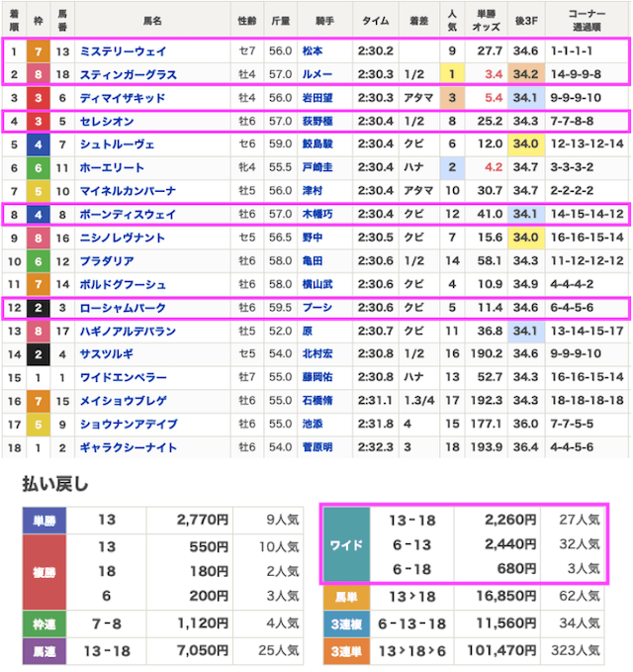Viewport: 633px width, 672px height.
Task: Open jockey link 北村宏
Action: [x=317, y=354]
